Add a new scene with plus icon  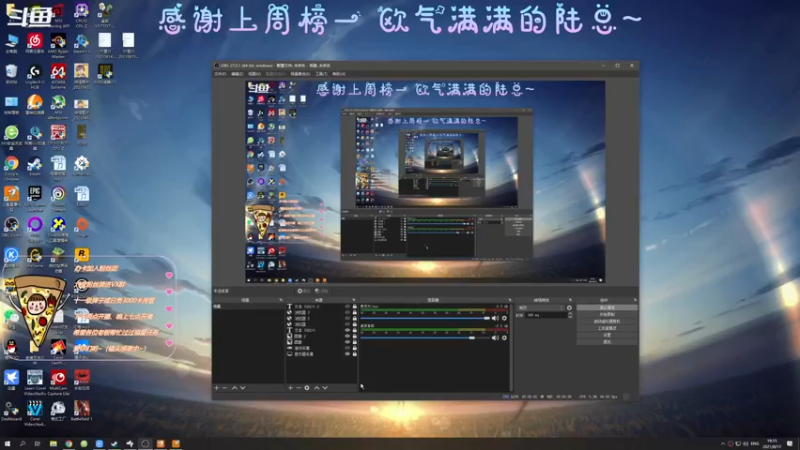(216, 388)
